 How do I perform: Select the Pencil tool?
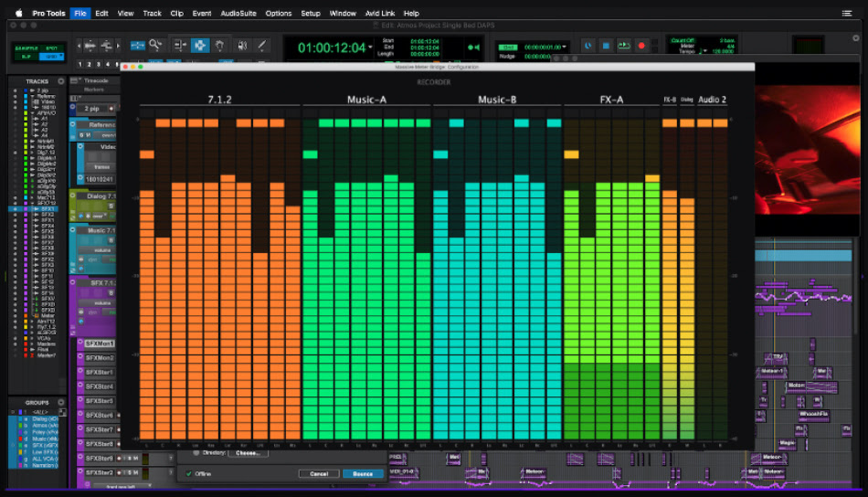262,45
